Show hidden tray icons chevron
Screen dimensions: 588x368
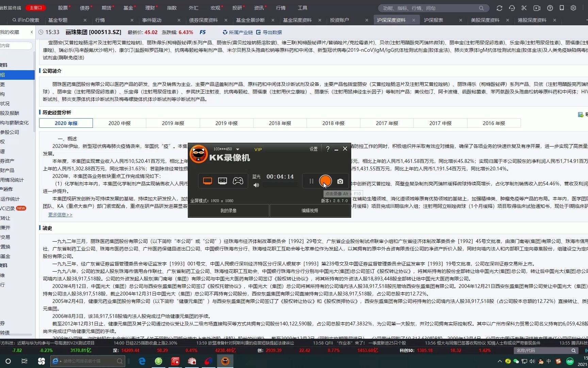500,361
